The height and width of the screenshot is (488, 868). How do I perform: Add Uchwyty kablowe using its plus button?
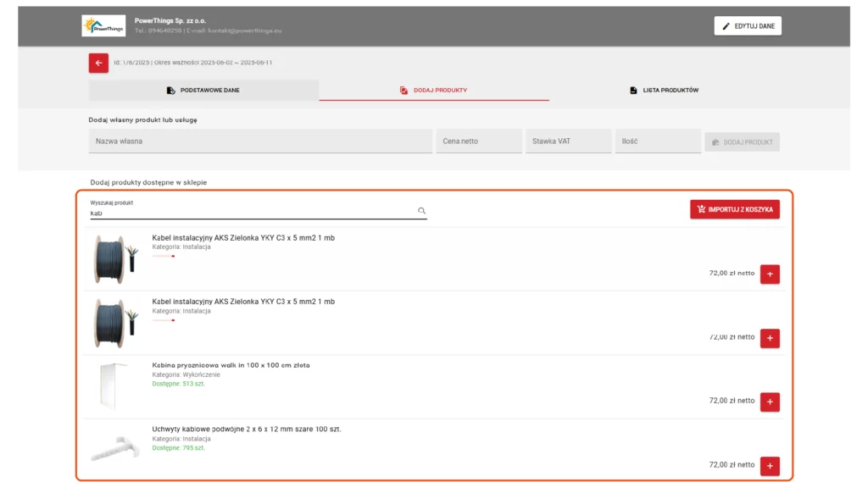[x=770, y=465]
